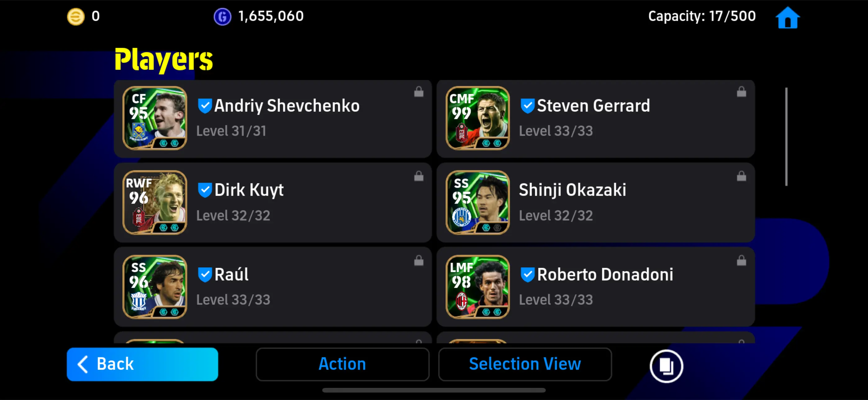Switch to Selection View

(x=525, y=364)
